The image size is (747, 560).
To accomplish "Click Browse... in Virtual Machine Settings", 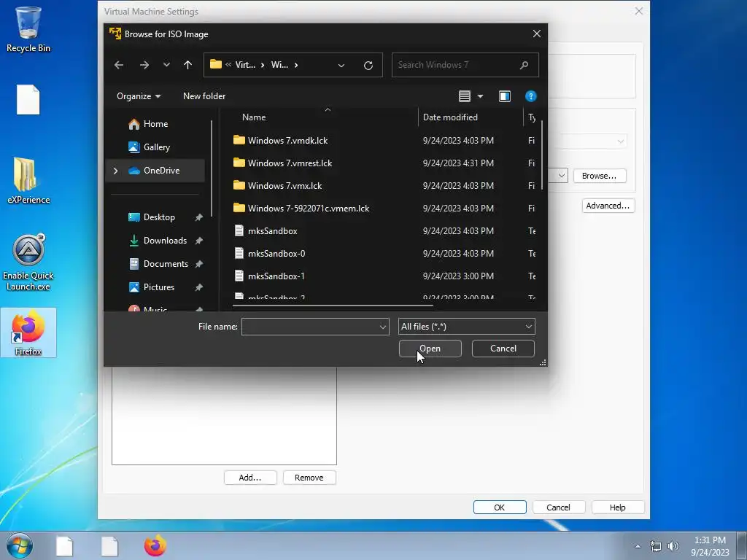I will click(x=600, y=176).
